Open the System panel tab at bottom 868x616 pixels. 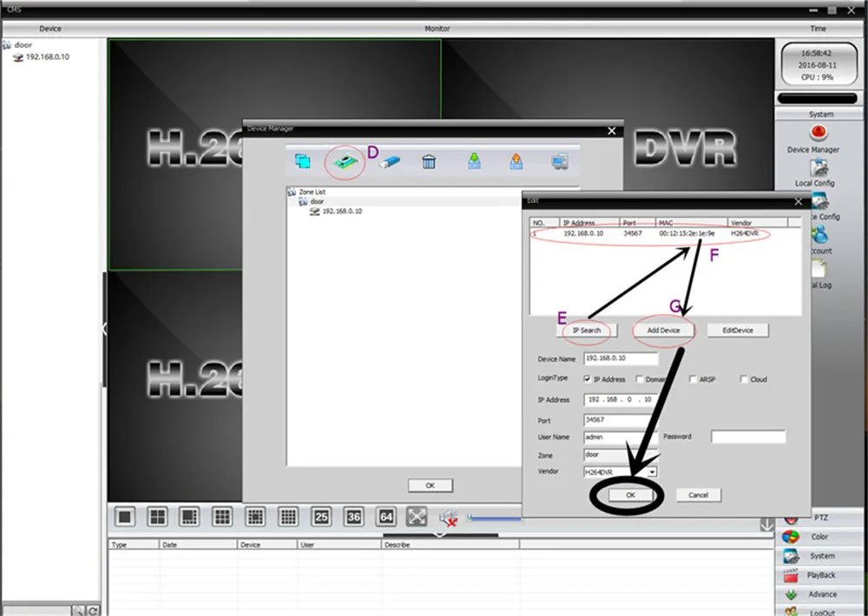click(820, 555)
